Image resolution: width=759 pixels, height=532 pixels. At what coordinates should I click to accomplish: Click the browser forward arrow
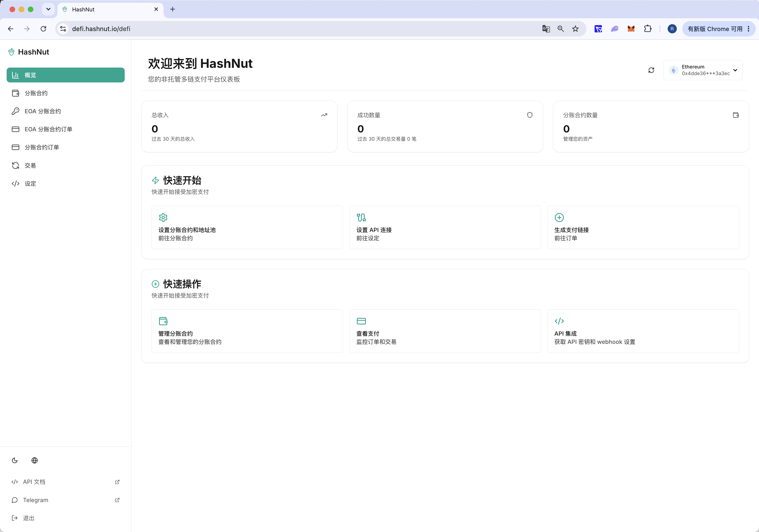pyautogui.click(x=27, y=29)
